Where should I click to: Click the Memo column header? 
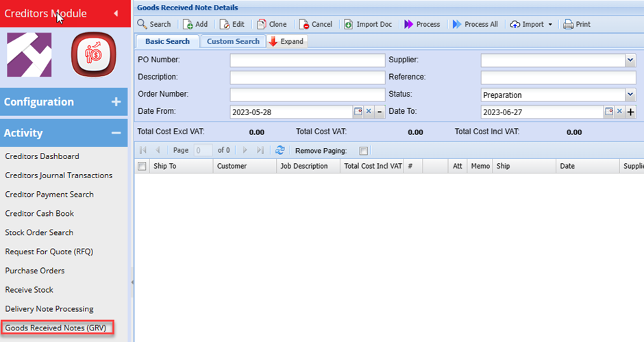pos(480,166)
